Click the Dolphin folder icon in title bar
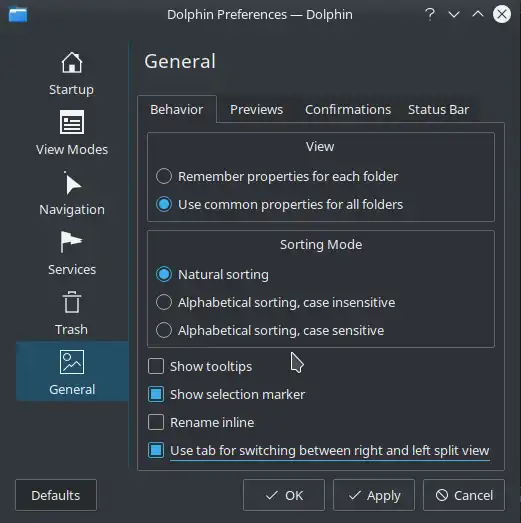521x523 pixels. click(18, 15)
